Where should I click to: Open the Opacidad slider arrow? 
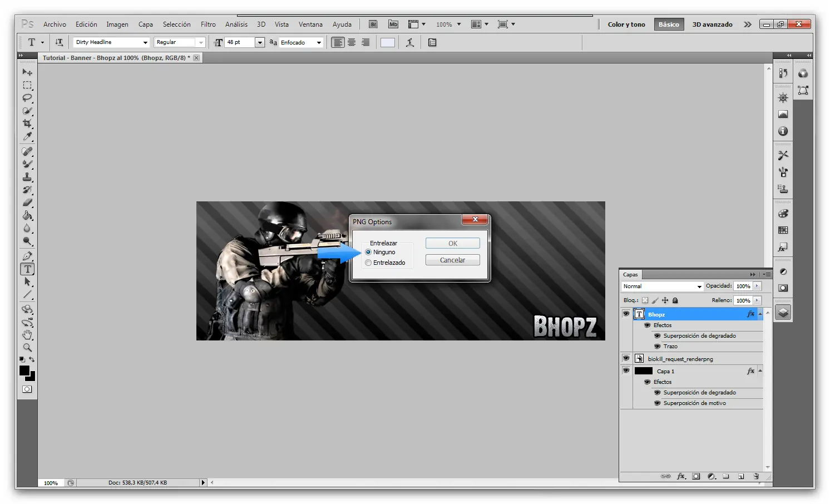click(x=757, y=286)
